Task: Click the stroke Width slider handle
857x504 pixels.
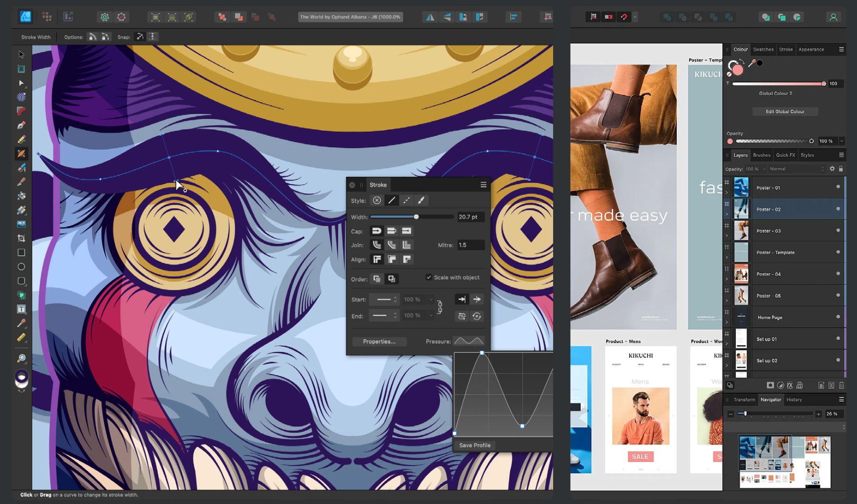Action: pyautogui.click(x=416, y=217)
